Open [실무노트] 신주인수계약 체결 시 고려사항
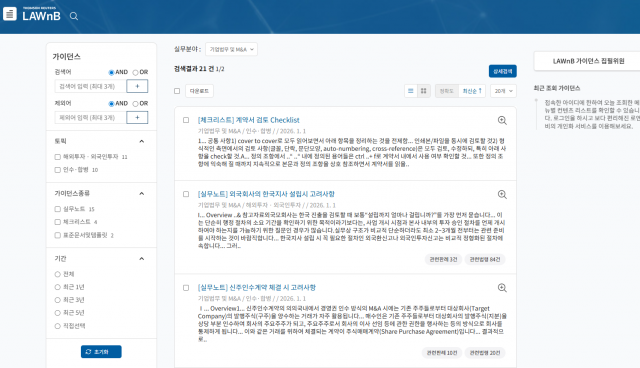The height and width of the screenshot is (368, 640). (257, 288)
